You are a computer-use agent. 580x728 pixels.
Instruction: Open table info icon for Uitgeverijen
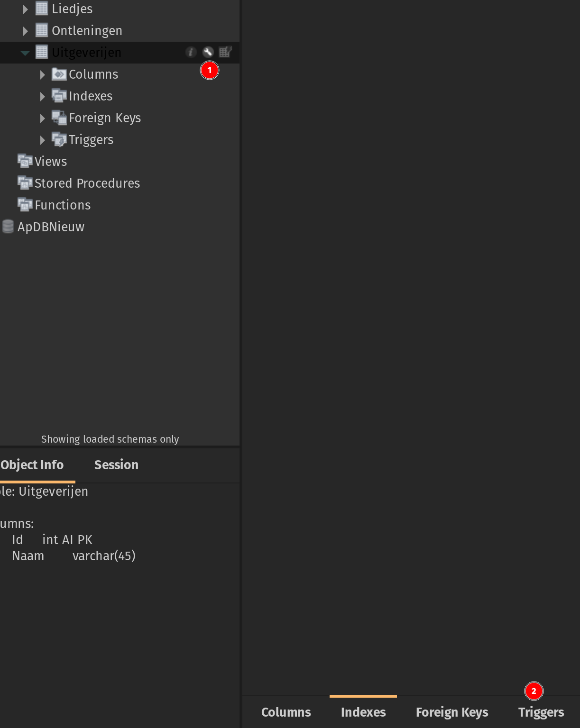point(191,52)
